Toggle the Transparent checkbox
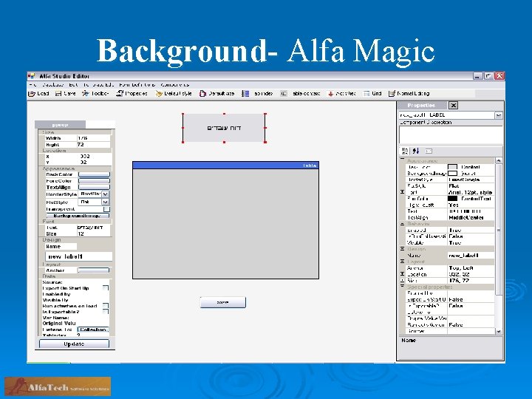Image resolution: width=532 pixels, height=399 pixels. pyautogui.click(x=106, y=209)
